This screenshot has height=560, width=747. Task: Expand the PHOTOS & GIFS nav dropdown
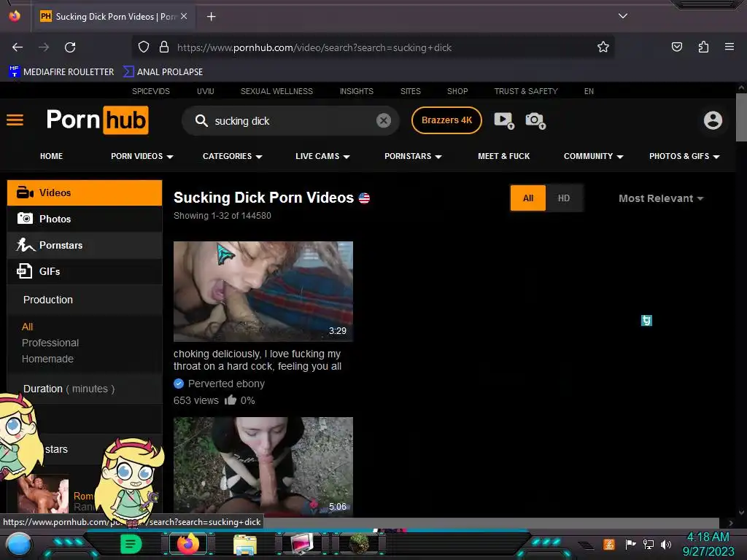click(x=684, y=156)
